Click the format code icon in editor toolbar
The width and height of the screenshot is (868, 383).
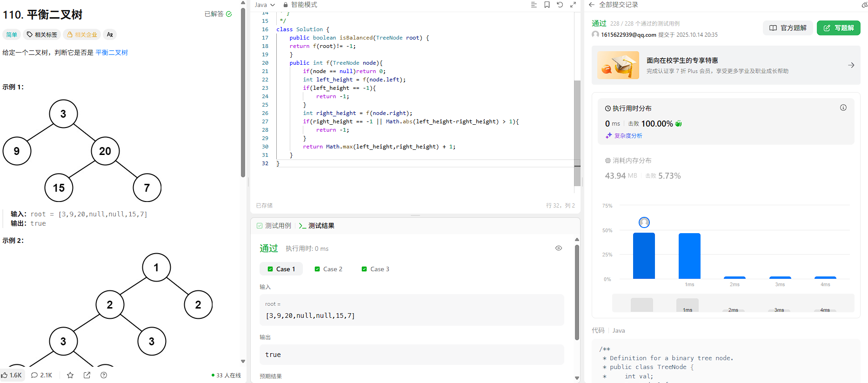[x=534, y=5]
